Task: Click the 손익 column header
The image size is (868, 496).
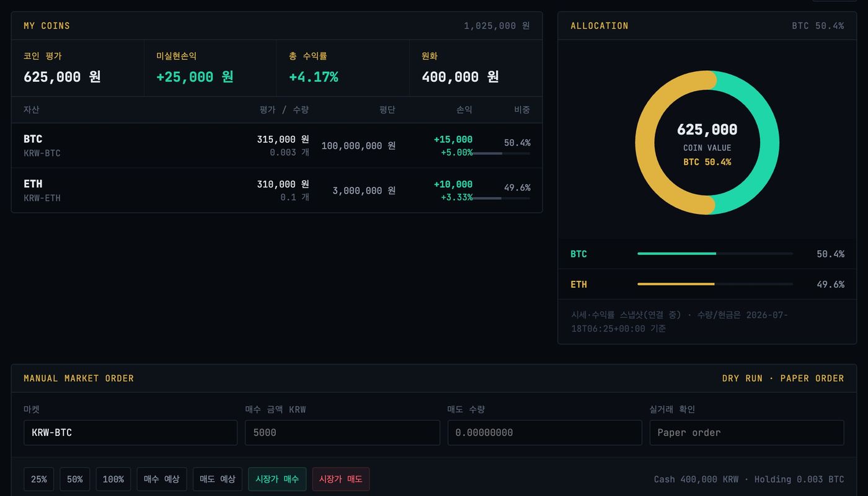Action: [x=464, y=110]
